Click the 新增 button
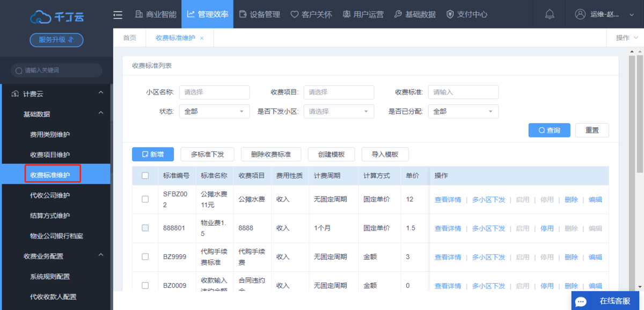 (153, 154)
